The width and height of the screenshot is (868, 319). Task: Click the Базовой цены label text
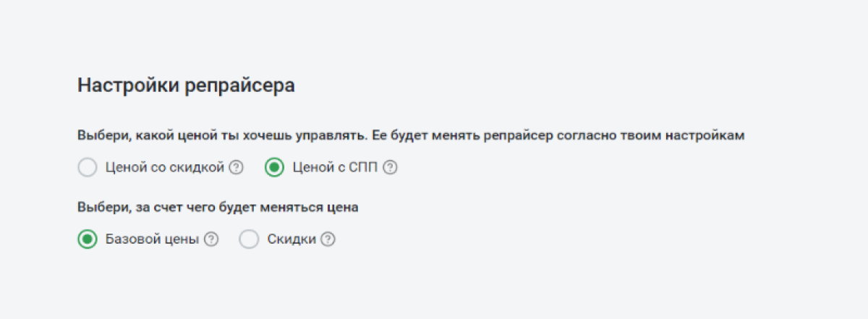tap(152, 239)
